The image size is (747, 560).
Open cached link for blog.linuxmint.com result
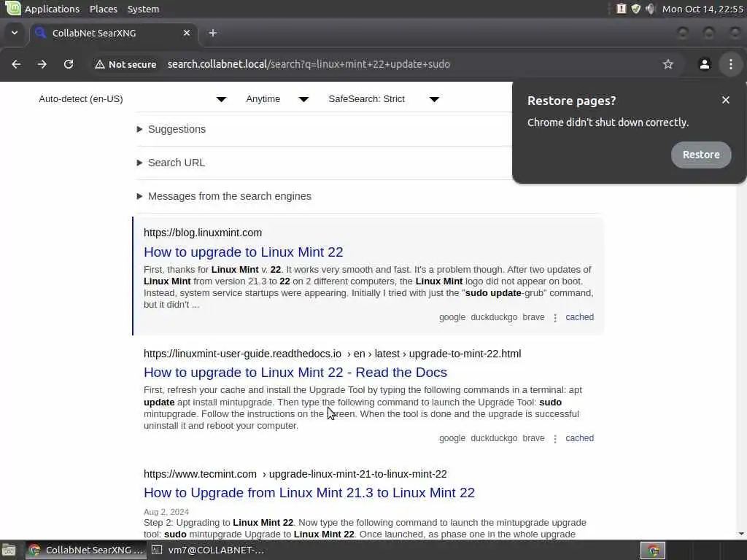[579, 317]
